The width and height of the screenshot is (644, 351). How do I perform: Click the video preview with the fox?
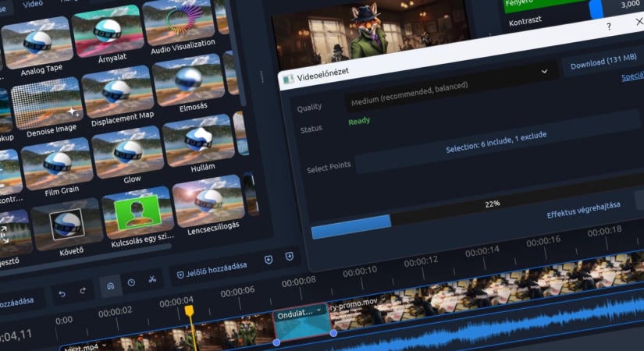370,33
